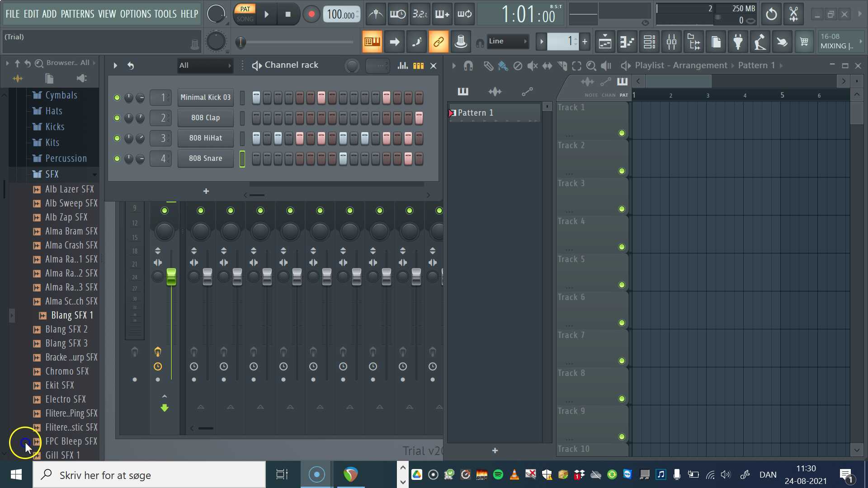
Task: Mute the Minimal Kick 03 channel
Action: (x=117, y=97)
